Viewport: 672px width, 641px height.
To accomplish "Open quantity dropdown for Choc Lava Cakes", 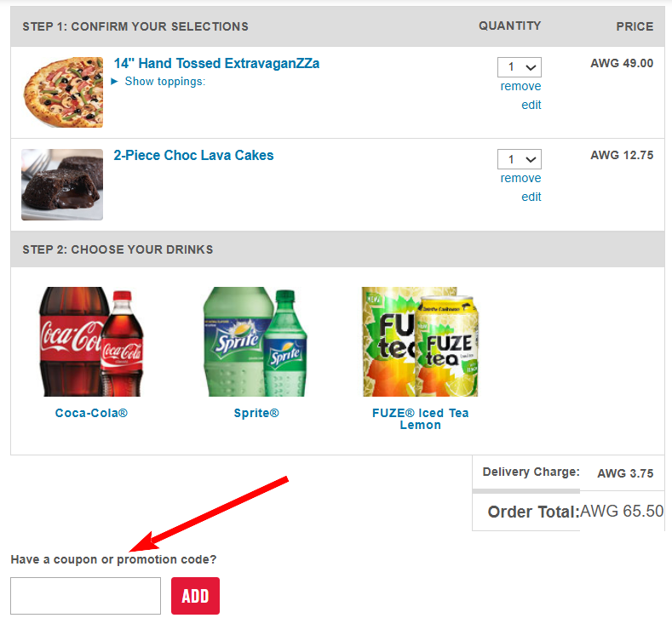I will click(519, 159).
